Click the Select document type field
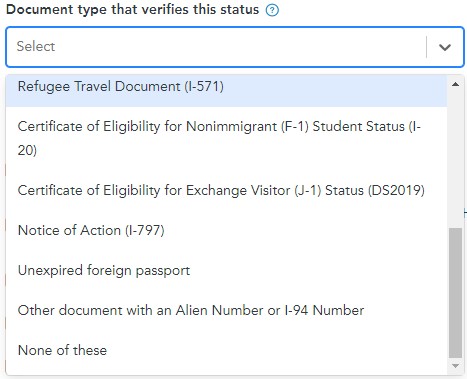Screen dimensions: 467x379 (x=235, y=47)
